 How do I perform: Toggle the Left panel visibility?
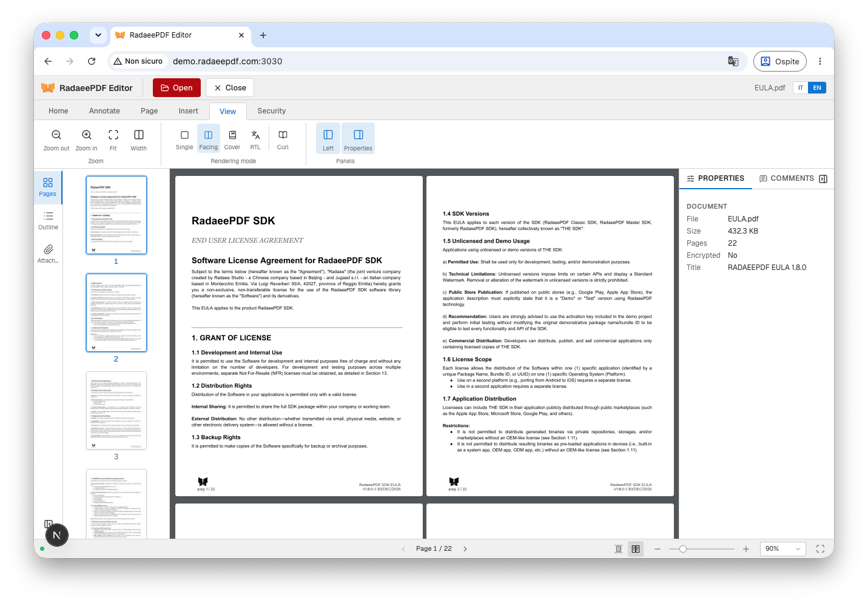coord(328,138)
